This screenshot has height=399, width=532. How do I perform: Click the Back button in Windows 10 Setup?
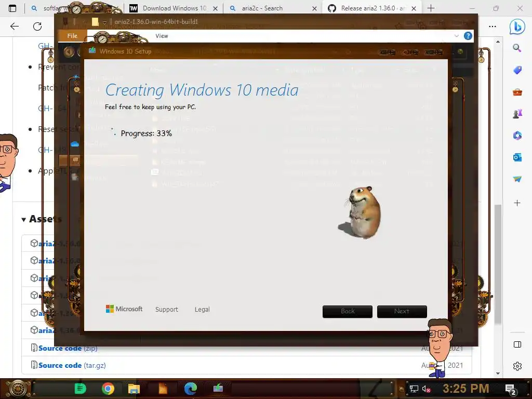coord(348,312)
